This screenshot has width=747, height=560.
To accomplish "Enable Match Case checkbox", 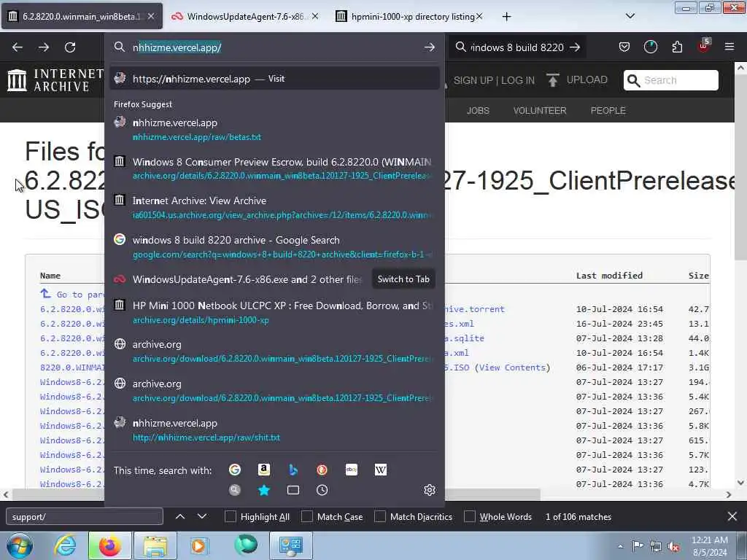I will (x=307, y=517).
